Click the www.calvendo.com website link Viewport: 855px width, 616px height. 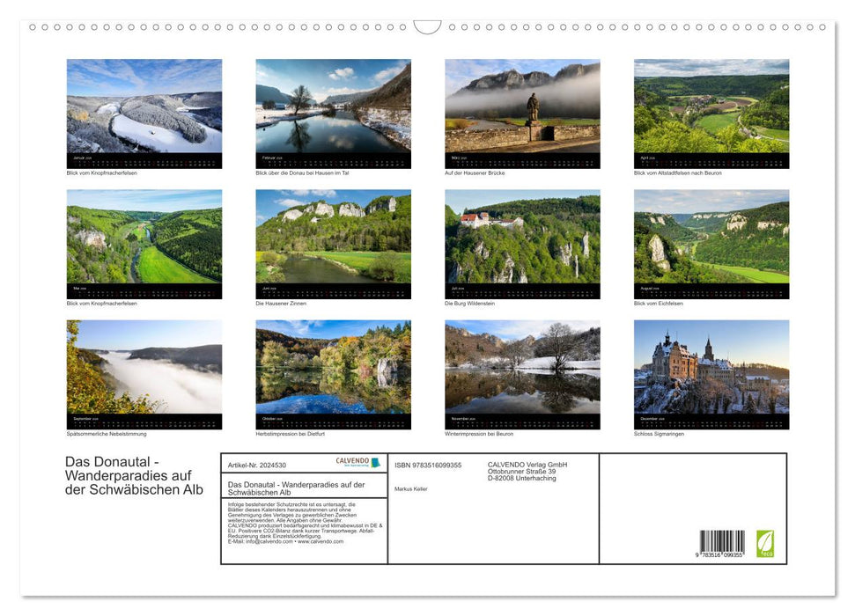(320, 543)
